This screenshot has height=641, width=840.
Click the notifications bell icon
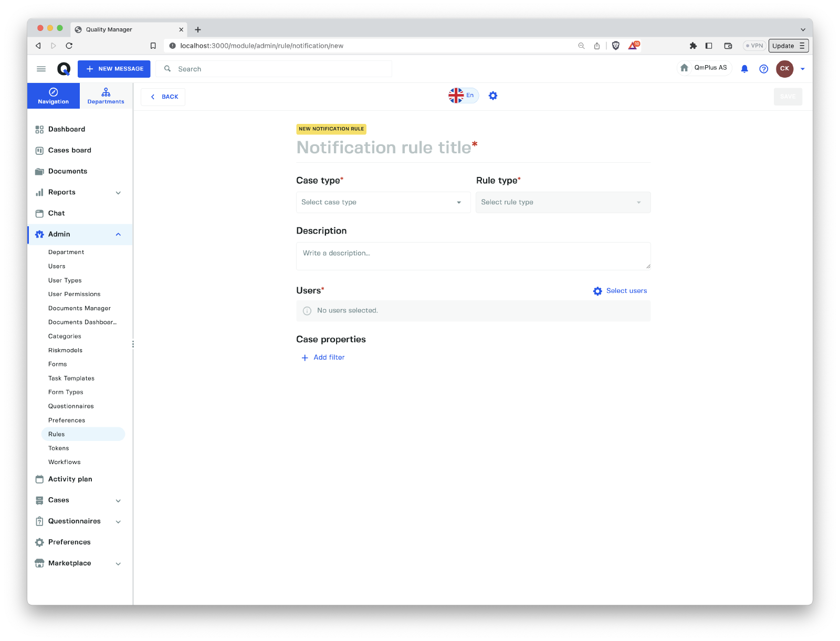tap(744, 69)
